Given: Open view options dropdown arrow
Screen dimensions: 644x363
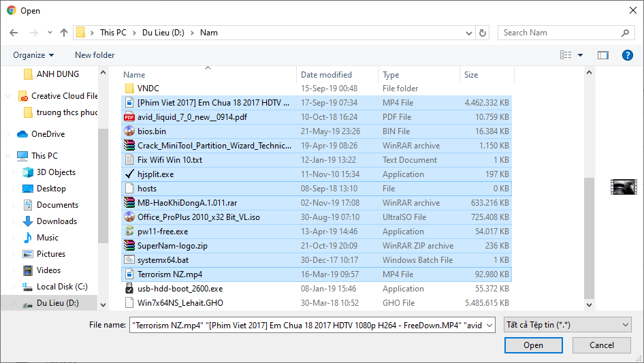Looking at the screenshot, I should [x=580, y=55].
